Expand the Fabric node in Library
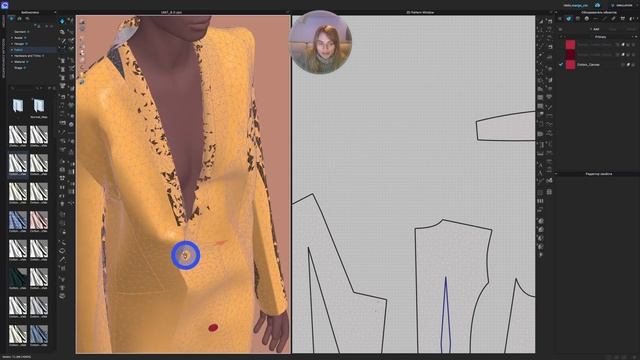Viewport: 640px width, 360px height. click(12, 50)
